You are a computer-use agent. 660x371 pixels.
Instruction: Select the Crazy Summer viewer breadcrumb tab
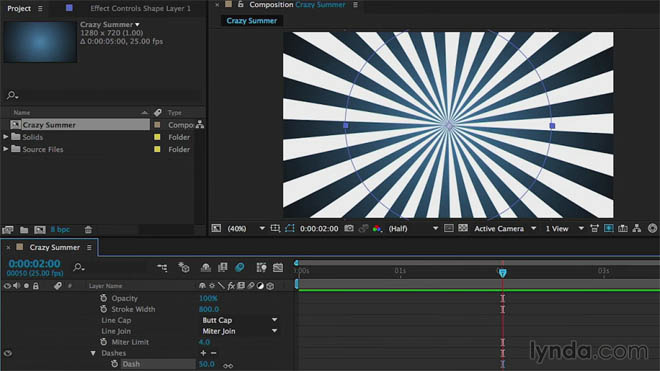coord(252,21)
